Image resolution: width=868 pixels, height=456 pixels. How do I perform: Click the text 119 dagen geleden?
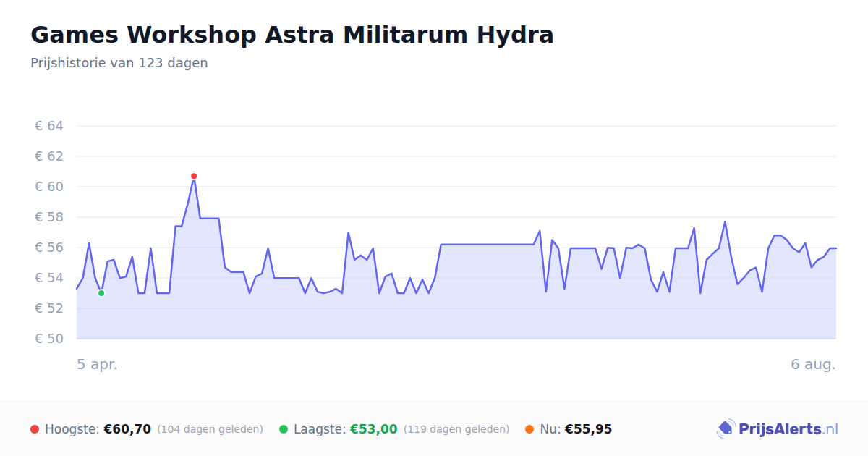(456, 429)
